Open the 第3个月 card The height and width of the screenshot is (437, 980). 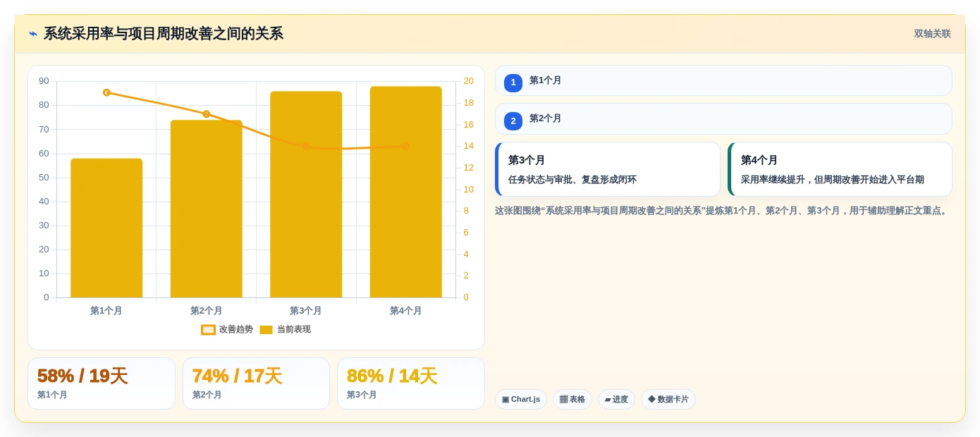pyautogui.click(x=608, y=169)
